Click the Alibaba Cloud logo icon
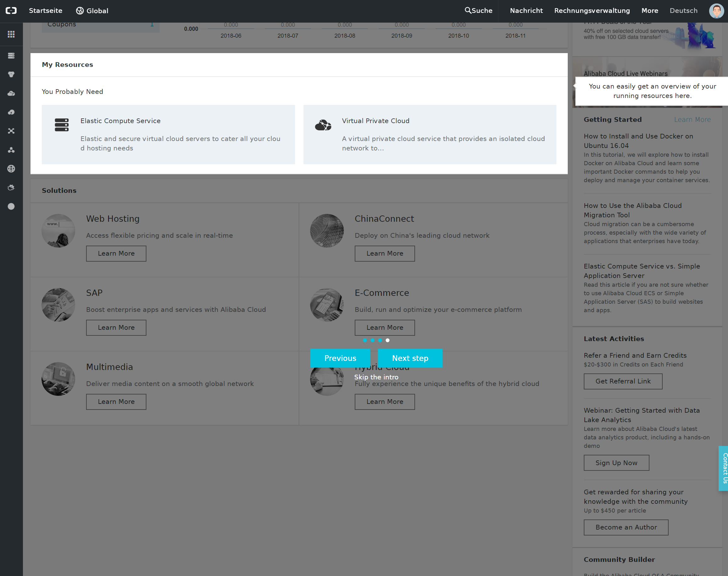728x576 pixels. [11, 11]
